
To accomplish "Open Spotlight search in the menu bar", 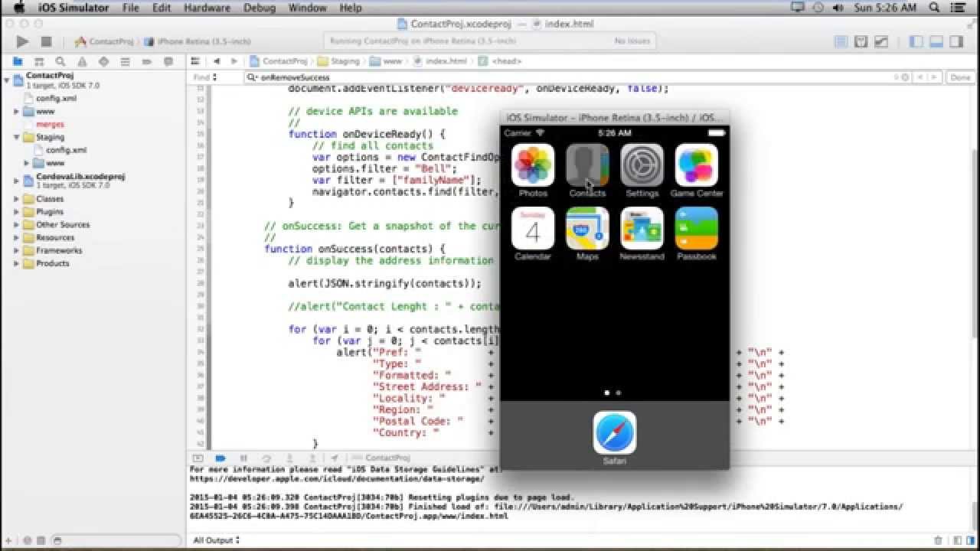I will coord(936,8).
